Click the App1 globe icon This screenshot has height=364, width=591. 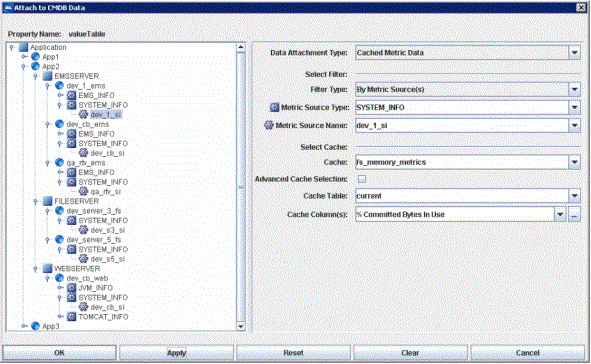pyautogui.click(x=35, y=57)
